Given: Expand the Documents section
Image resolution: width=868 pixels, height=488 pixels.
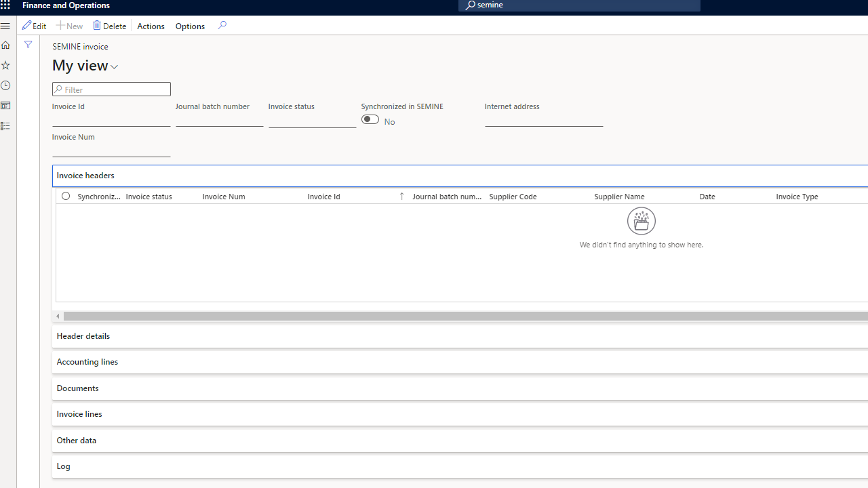Looking at the screenshot, I should point(460,388).
